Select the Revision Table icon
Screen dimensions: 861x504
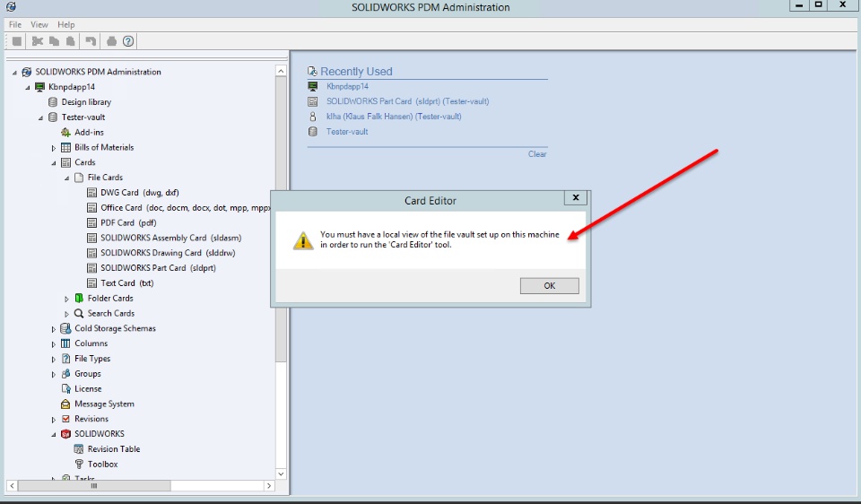[x=79, y=449]
